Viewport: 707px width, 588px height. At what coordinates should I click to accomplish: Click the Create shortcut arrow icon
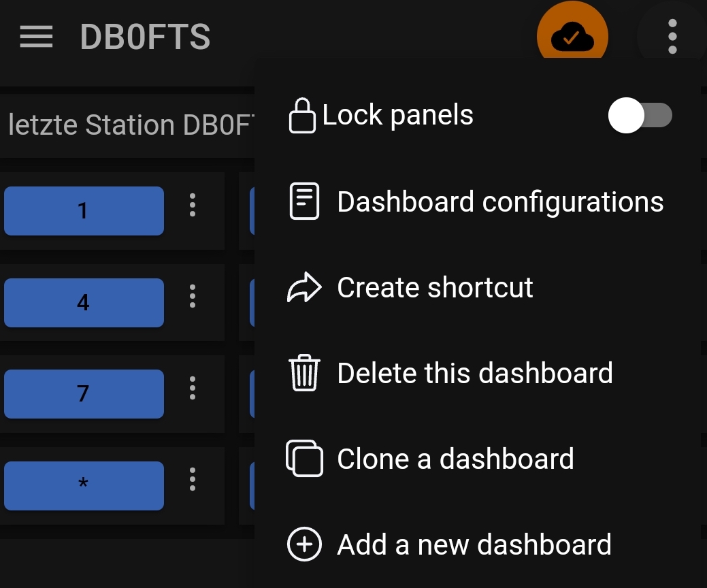point(304,287)
